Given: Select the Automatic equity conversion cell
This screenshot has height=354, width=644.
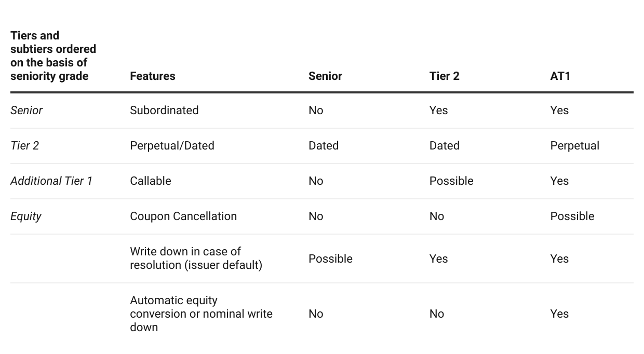Looking at the screenshot, I should [201, 314].
